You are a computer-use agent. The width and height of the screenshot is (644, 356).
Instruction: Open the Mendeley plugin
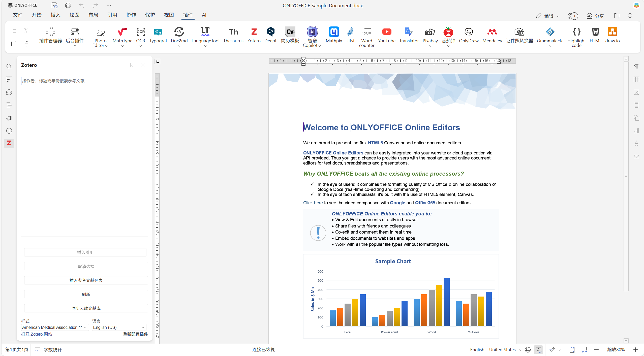[492, 36]
